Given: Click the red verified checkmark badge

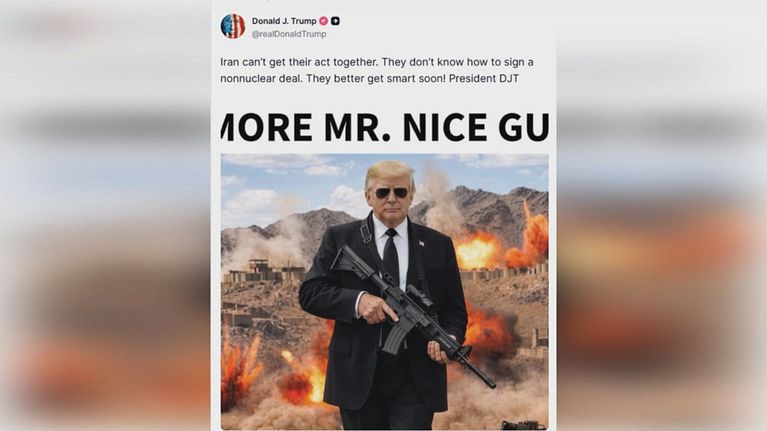Looking at the screenshot, I should (x=323, y=21).
